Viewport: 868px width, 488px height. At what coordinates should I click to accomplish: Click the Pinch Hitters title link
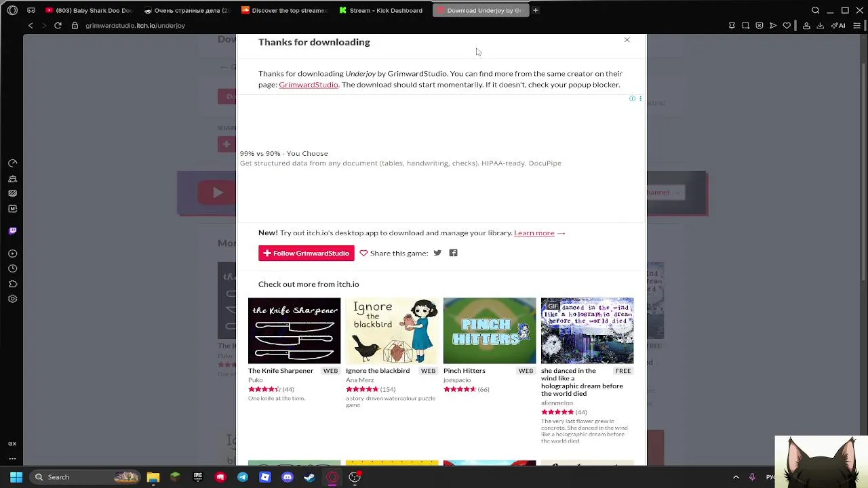[x=465, y=371]
